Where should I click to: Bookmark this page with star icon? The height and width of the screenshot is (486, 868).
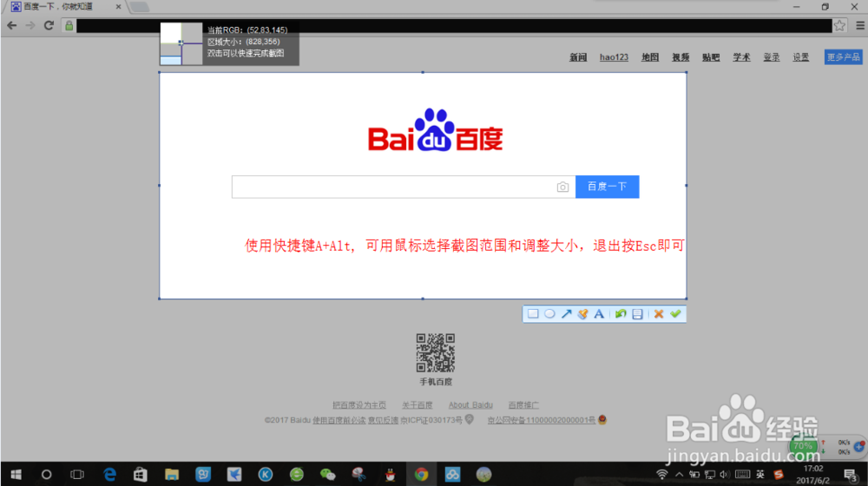(839, 25)
